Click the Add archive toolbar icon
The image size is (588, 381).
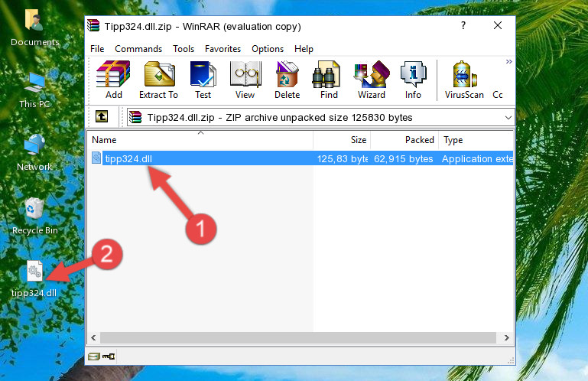click(x=113, y=80)
